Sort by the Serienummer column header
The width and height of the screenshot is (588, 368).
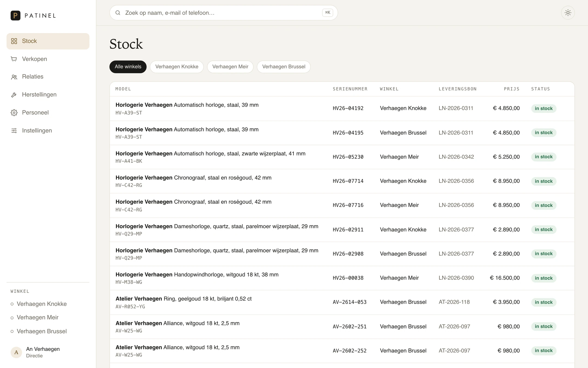(x=350, y=89)
